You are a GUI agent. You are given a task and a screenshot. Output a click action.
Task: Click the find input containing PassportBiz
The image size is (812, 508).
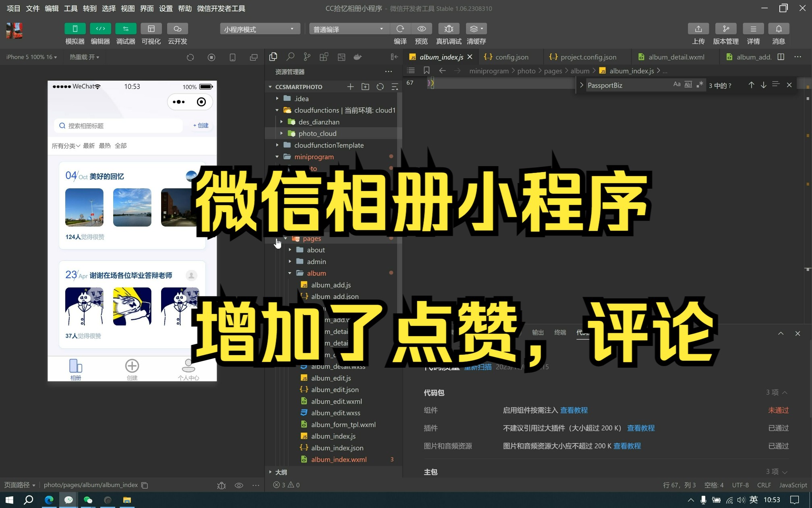coord(628,85)
